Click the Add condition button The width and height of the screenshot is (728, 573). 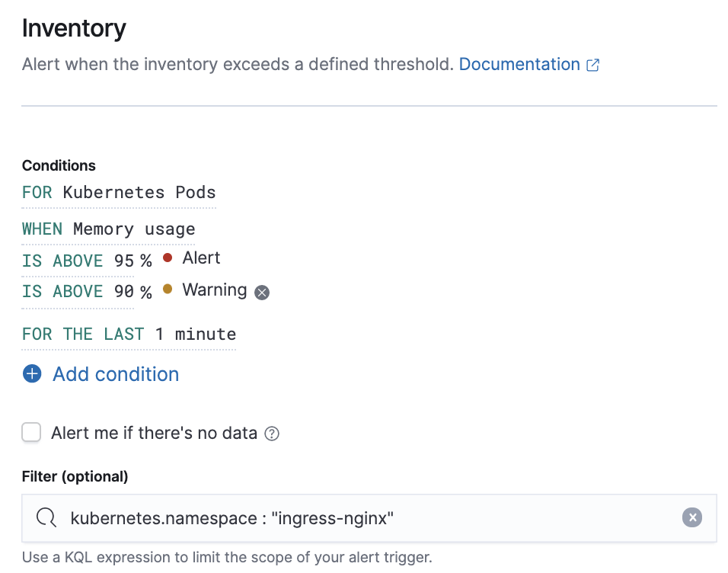pos(115,373)
